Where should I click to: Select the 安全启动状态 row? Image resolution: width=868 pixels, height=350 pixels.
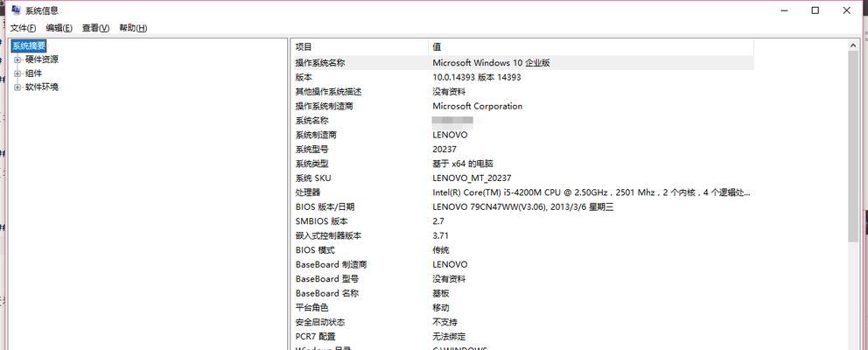click(x=522, y=322)
